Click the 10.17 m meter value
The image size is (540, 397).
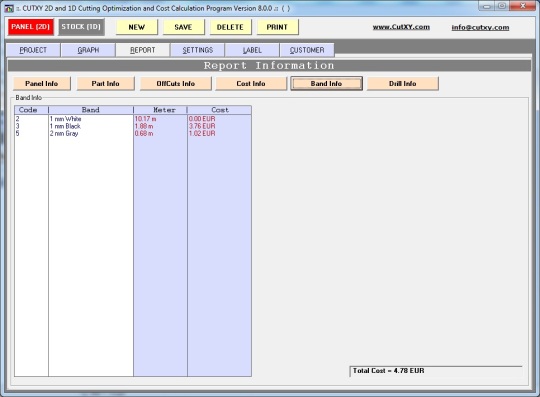coord(145,119)
